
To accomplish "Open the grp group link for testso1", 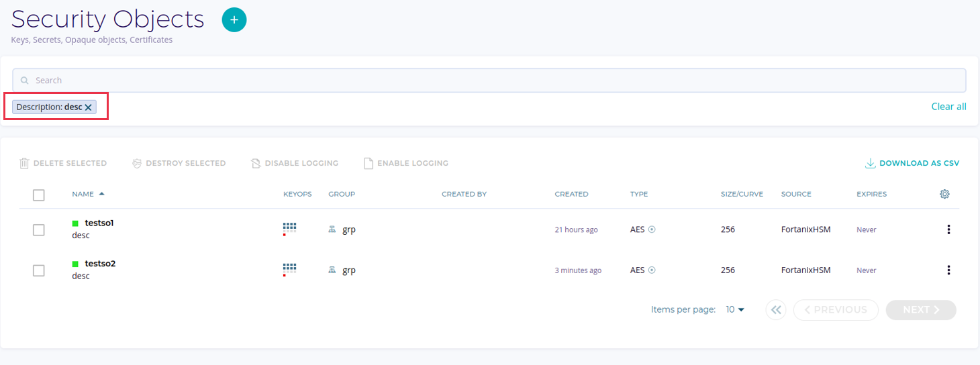I will [348, 229].
